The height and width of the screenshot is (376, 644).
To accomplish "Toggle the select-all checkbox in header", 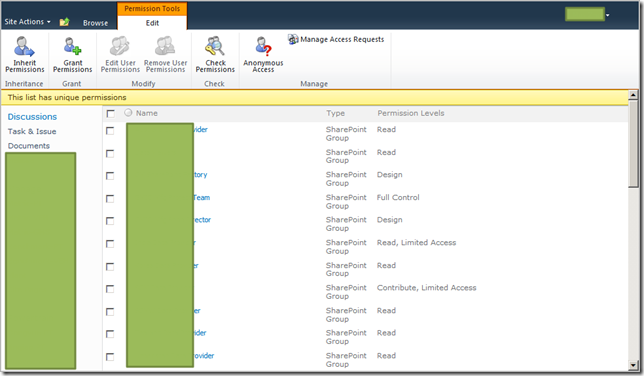I will 110,113.
